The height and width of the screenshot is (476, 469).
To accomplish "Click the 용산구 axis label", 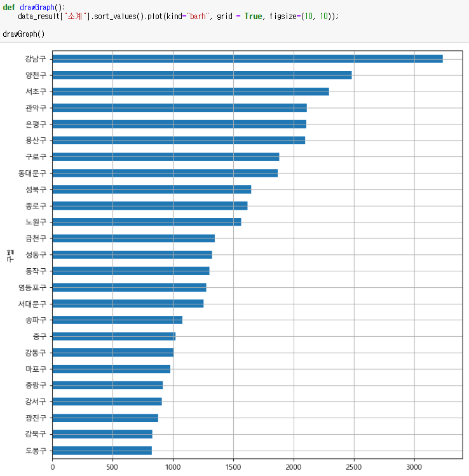I will 36,140.
